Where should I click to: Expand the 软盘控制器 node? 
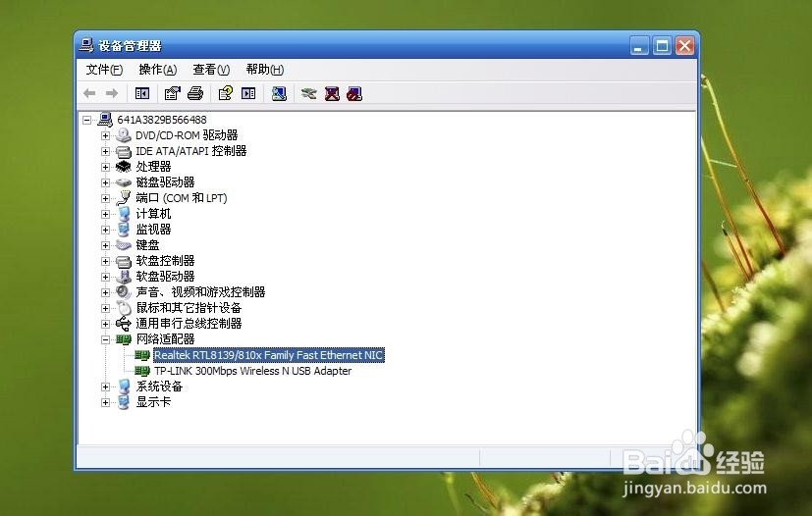point(105,261)
